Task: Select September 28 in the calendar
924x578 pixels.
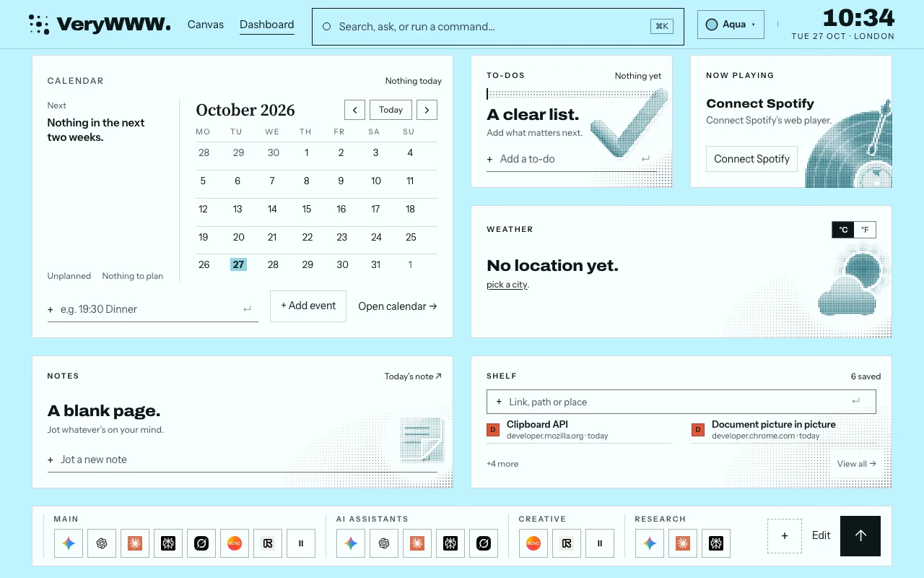Action: coord(204,152)
